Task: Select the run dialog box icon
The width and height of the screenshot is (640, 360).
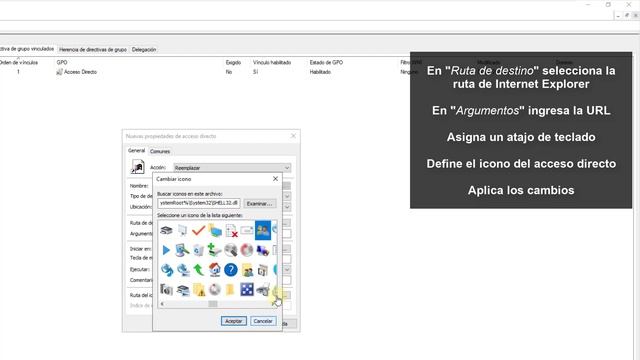Action: pyautogui.click(x=247, y=231)
